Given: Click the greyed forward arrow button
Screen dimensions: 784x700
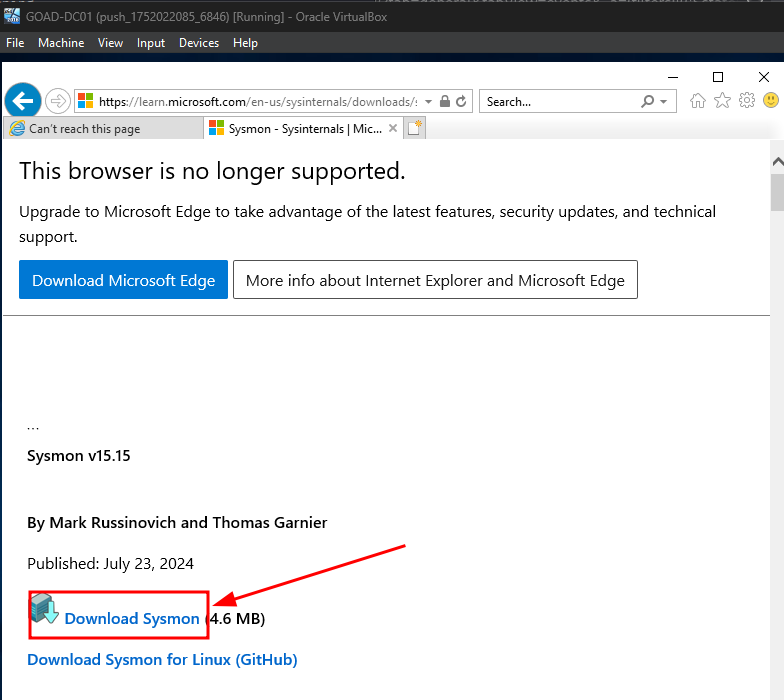Looking at the screenshot, I should [58, 101].
